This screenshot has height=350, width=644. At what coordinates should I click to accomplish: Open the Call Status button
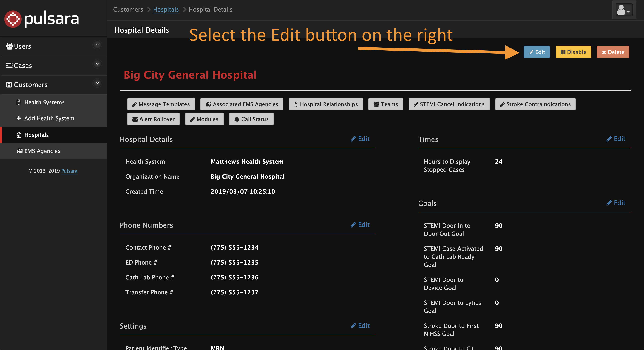pyautogui.click(x=251, y=119)
